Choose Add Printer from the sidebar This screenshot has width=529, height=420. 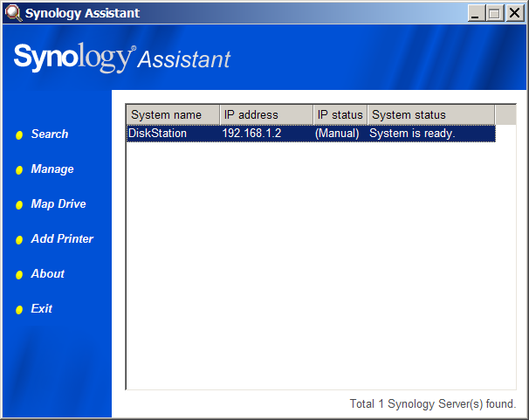pos(62,238)
